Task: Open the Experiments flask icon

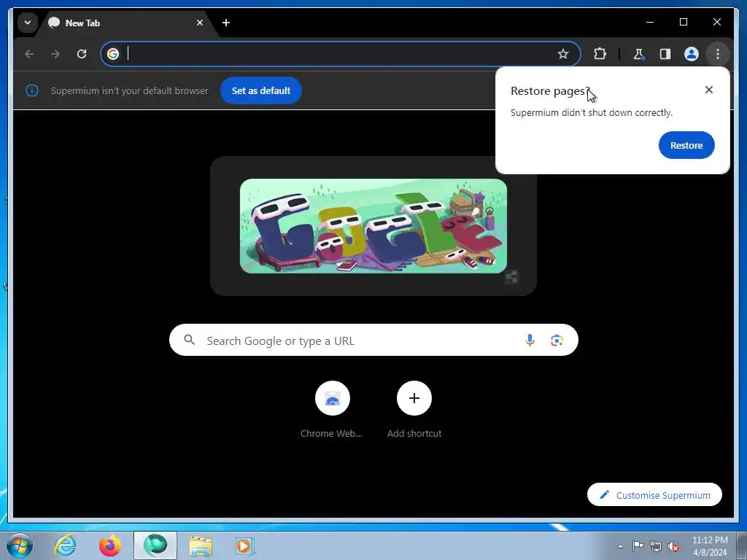Action: 638,54
